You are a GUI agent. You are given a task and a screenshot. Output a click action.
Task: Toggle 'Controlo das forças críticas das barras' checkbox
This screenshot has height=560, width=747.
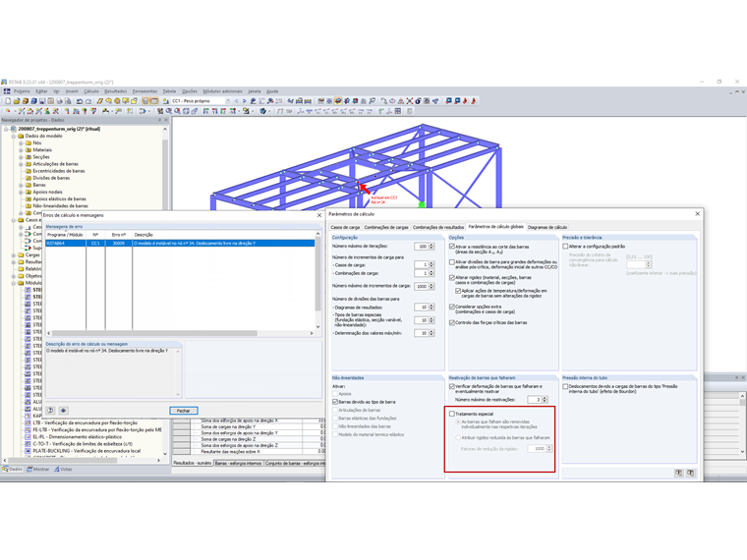click(452, 322)
